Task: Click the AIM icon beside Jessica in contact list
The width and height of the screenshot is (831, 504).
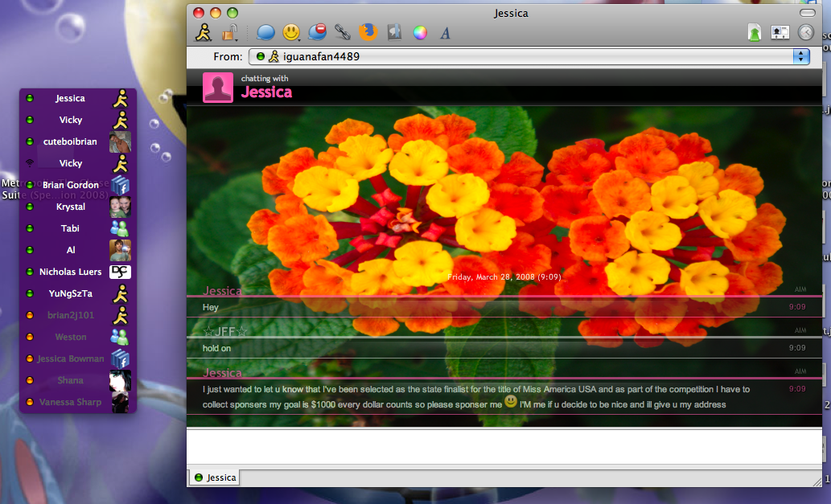Action: tap(121, 99)
